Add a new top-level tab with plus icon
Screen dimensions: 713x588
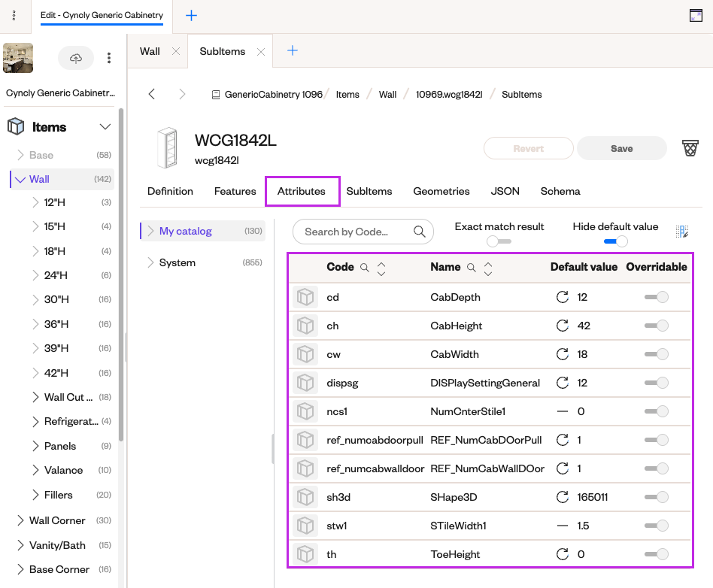[x=192, y=16]
